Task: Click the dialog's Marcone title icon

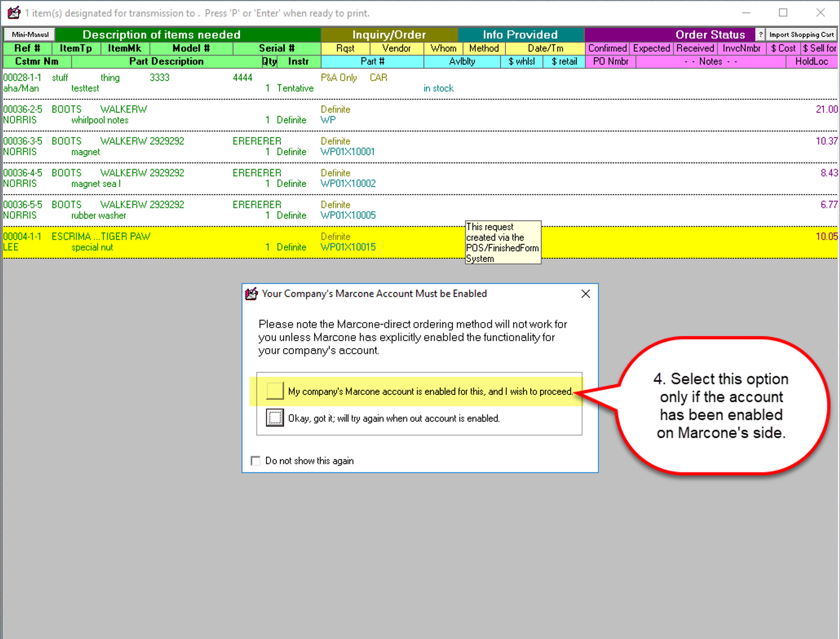Action: click(x=251, y=293)
